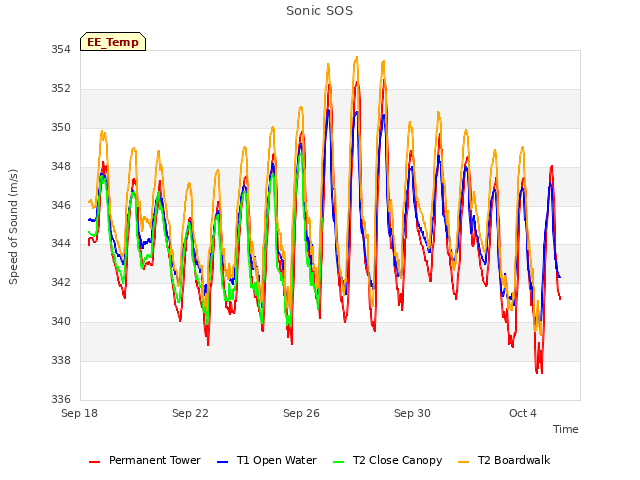The image size is (640, 480).
Task: Click the Oct 4 x-axis tick label
Action: tap(522, 413)
